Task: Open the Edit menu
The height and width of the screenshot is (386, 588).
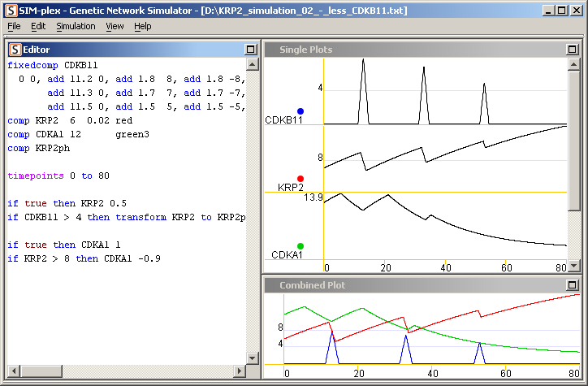Action: tap(38, 26)
